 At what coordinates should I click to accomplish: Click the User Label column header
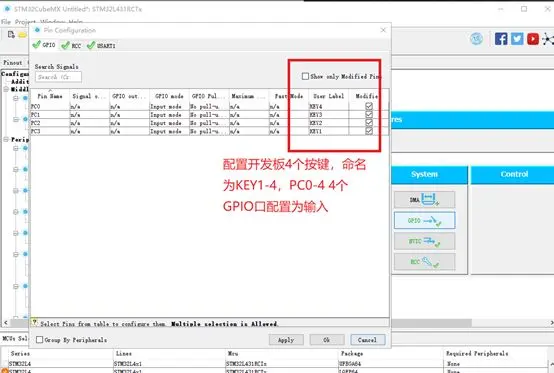point(329,96)
